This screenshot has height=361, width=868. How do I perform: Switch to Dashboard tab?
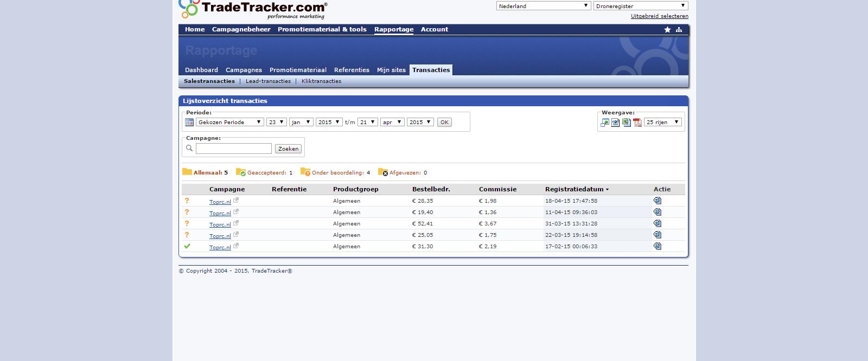(x=201, y=70)
